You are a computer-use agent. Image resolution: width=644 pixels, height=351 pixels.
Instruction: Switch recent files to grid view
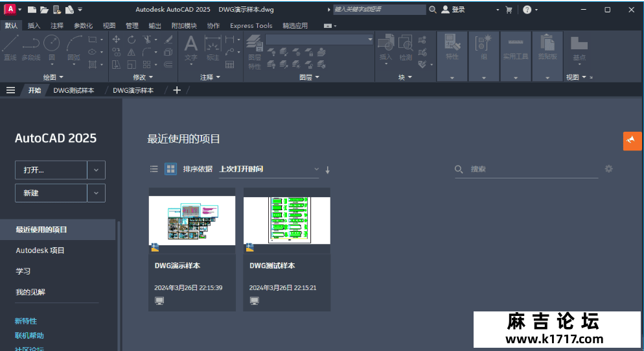(170, 169)
